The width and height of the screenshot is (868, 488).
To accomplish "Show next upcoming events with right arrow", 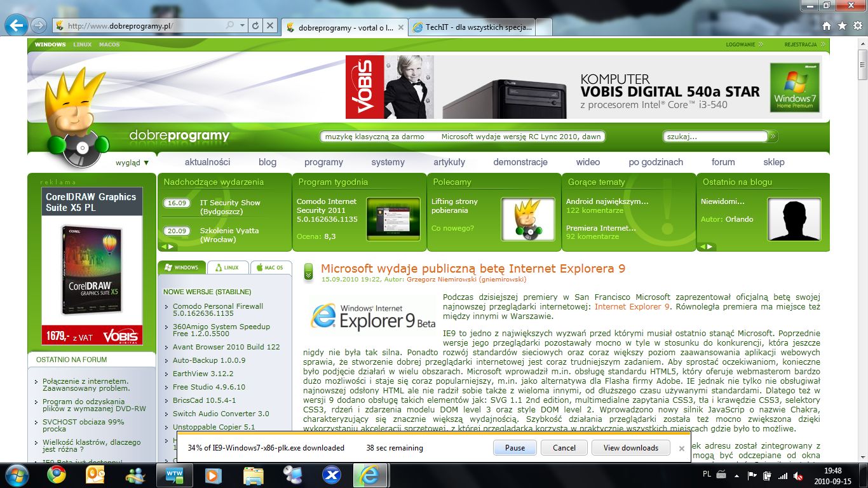I will [x=172, y=247].
